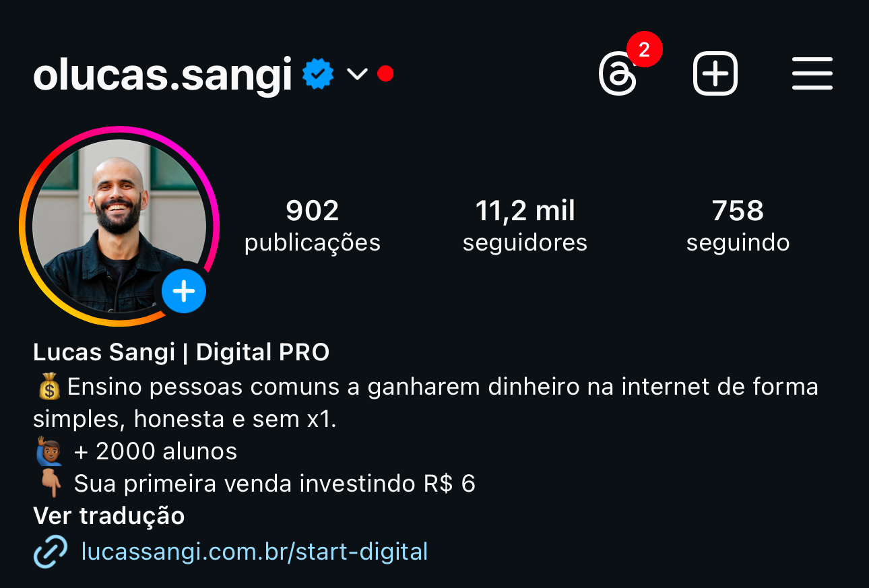The image size is (869, 588).
Task: Open the create new post plus icon
Action: (715, 74)
